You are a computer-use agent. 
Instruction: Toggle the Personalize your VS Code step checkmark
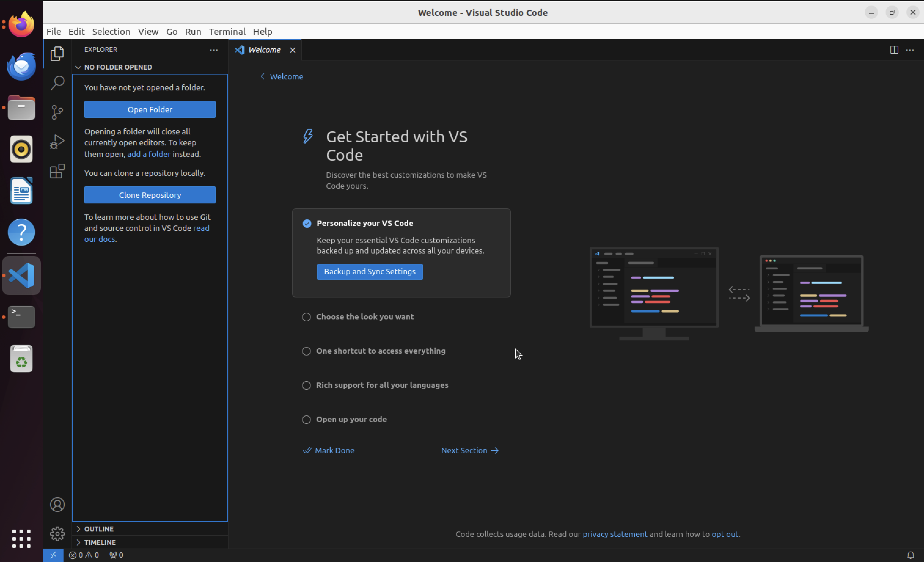[x=307, y=224]
